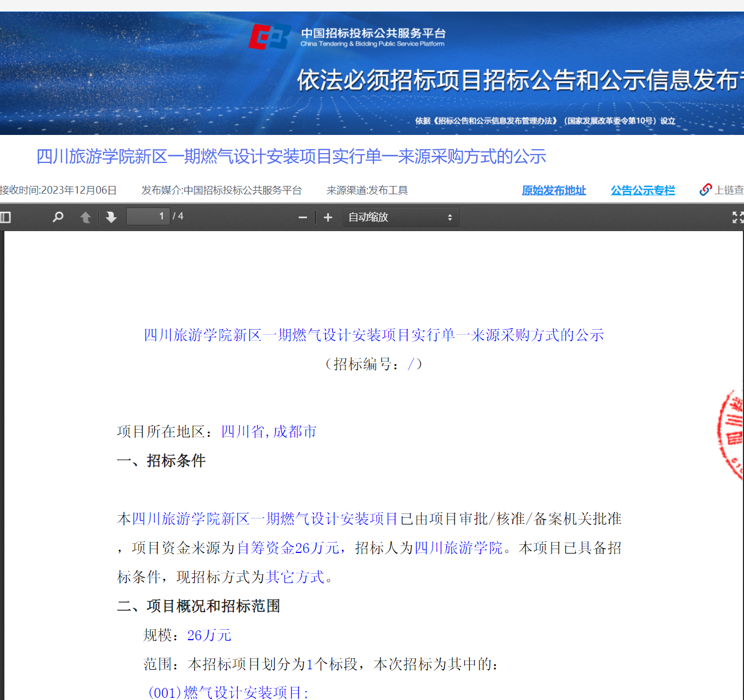Click 自筹资金26万元 in paragraph
The width and height of the screenshot is (744, 700).
288,548
